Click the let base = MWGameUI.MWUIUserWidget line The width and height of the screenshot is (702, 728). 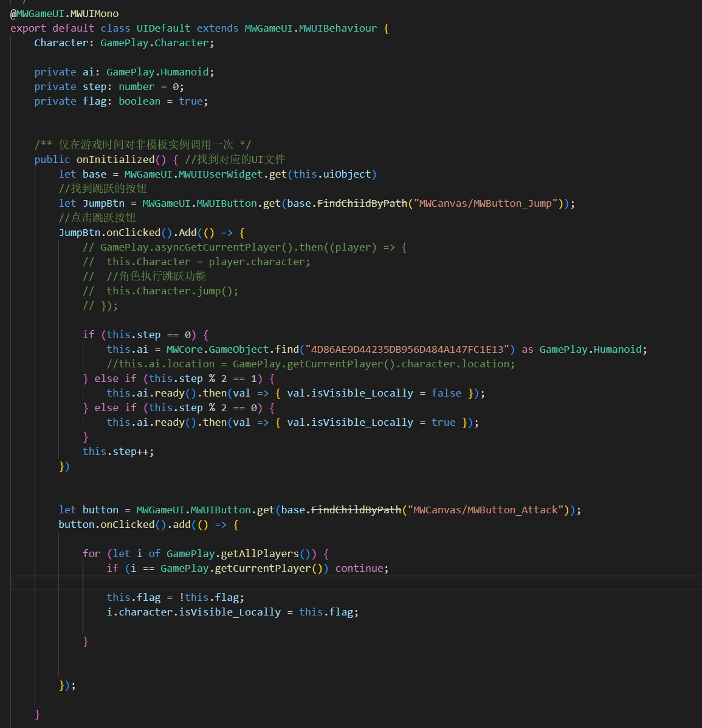[x=218, y=174]
